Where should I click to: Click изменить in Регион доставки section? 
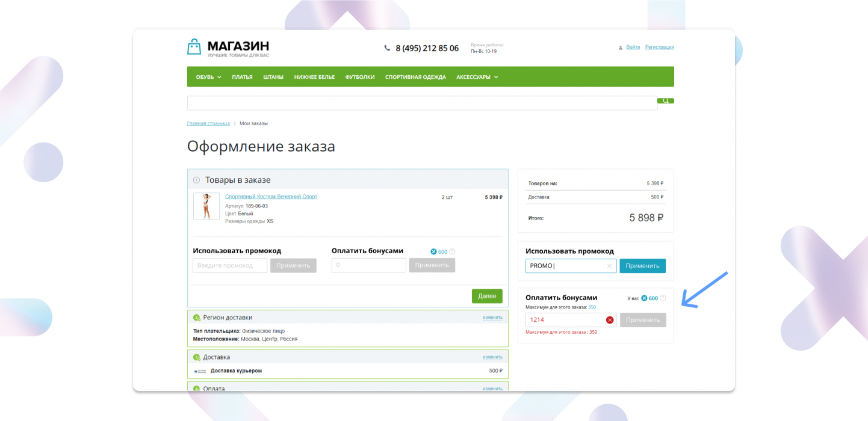pos(492,318)
